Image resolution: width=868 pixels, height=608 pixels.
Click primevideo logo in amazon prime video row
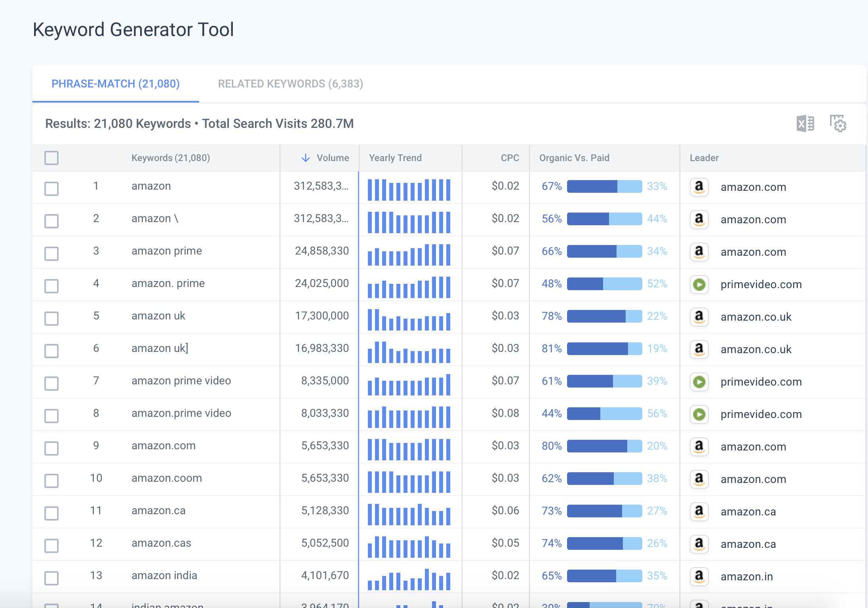699,382
